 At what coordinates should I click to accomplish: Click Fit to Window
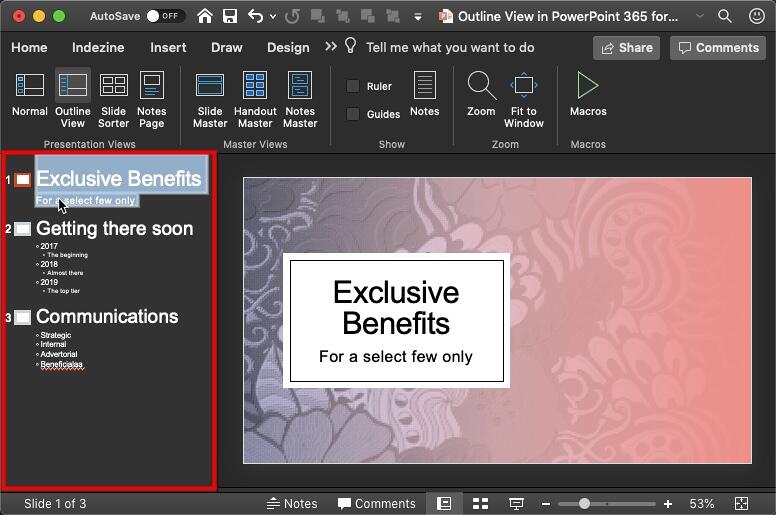524,100
